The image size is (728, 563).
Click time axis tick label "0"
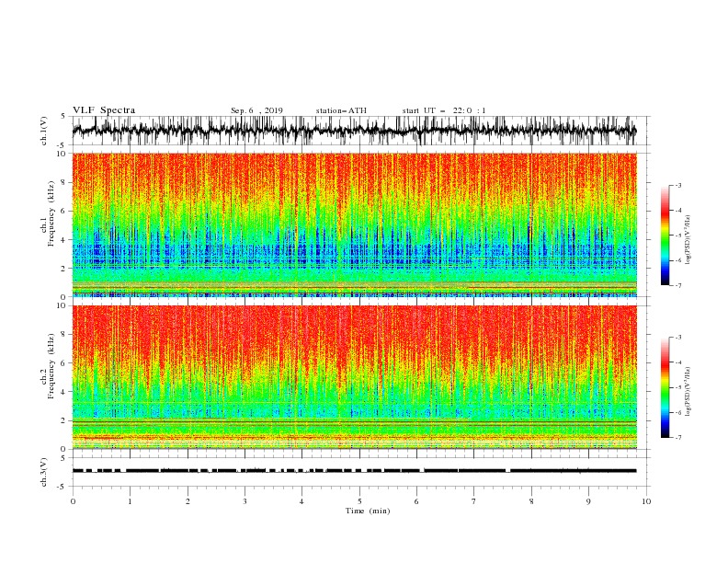[73, 501]
